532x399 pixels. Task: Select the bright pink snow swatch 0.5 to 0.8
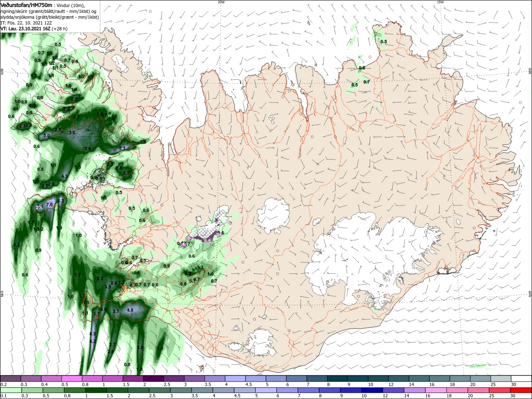(71, 379)
